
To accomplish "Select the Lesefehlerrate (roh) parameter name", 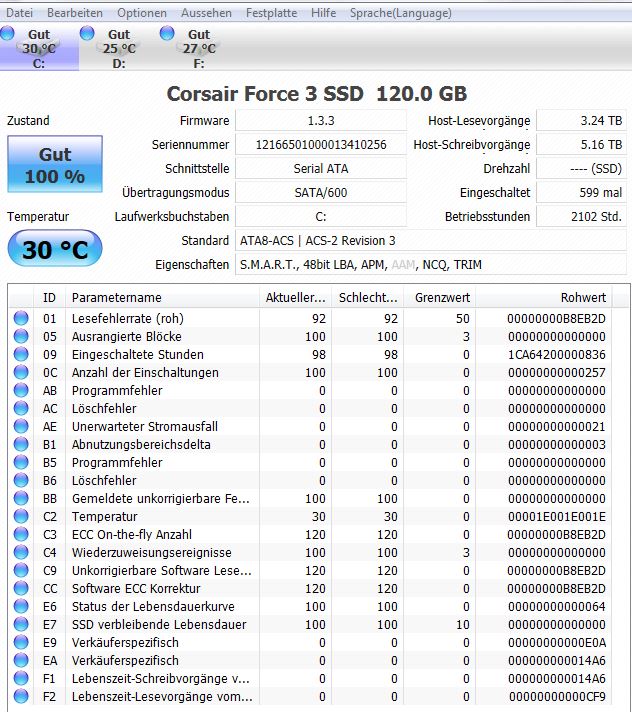I will (128, 318).
